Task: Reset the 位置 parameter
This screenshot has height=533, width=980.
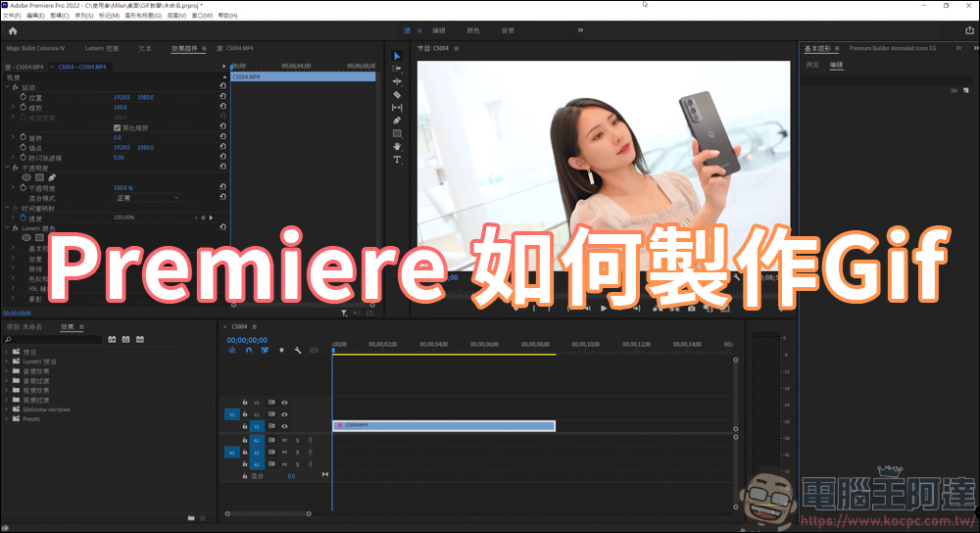Action: [x=222, y=97]
